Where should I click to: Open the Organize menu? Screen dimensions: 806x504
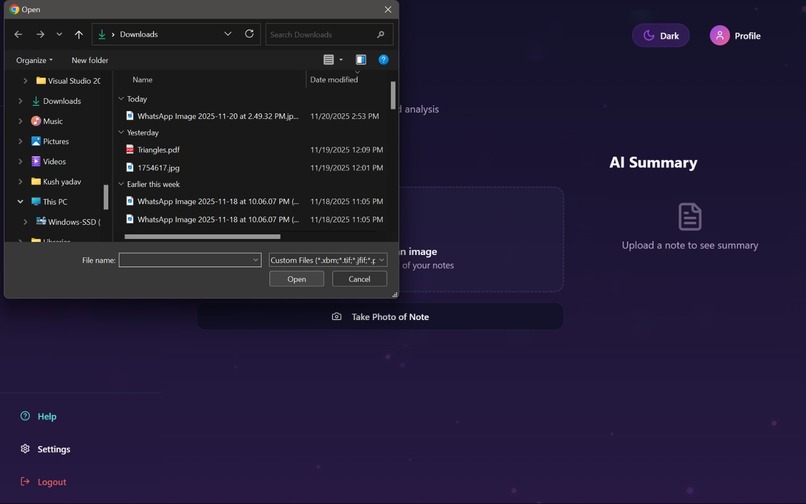pyautogui.click(x=34, y=60)
